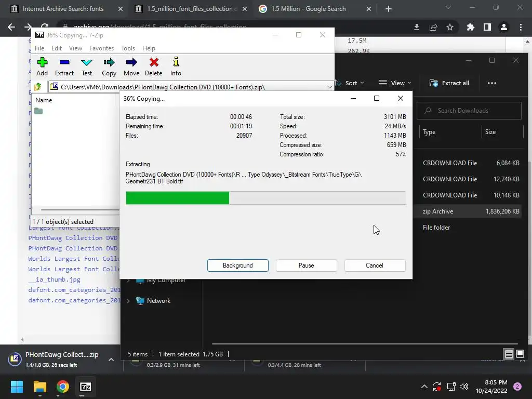Open Chrome from the taskbar

(x=63, y=387)
